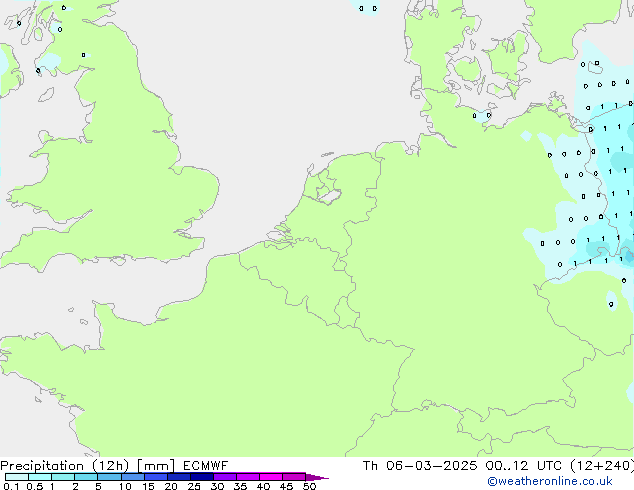
Task: Select the 5–10 mm legend swatch
Action: [x=109, y=477]
